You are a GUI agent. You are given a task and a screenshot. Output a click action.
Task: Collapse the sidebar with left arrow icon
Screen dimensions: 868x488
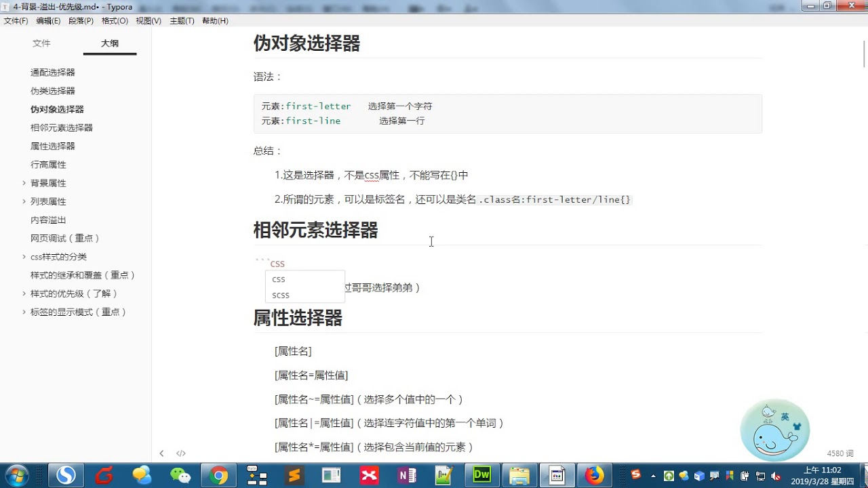tap(161, 453)
